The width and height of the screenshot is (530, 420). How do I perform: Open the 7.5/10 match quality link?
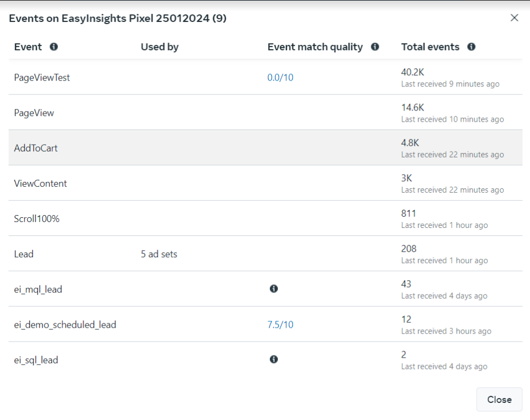280,324
